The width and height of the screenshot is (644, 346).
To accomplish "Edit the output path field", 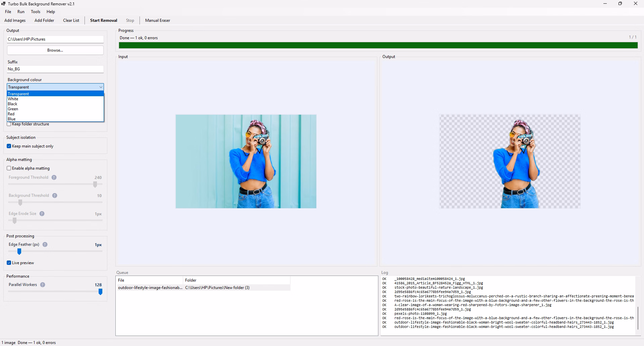I will click(x=55, y=39).
